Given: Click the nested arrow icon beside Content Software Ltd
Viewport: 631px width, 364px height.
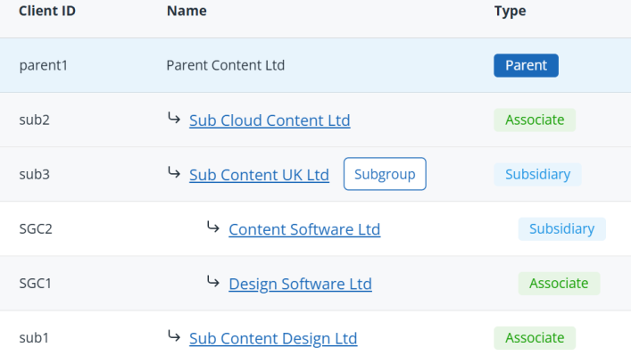Looking at the screenshot, I should [x=213, y=227].
